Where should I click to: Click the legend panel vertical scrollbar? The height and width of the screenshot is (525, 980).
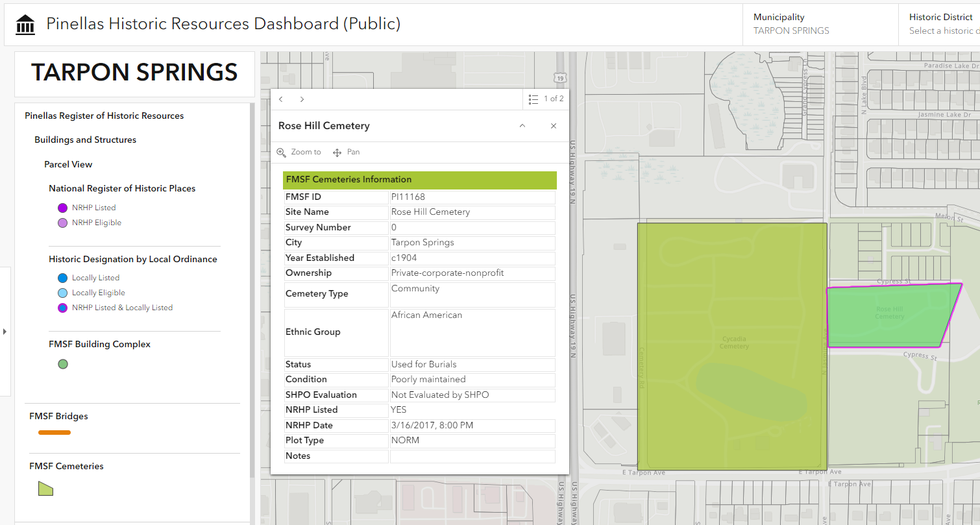[x=252, y=292]
